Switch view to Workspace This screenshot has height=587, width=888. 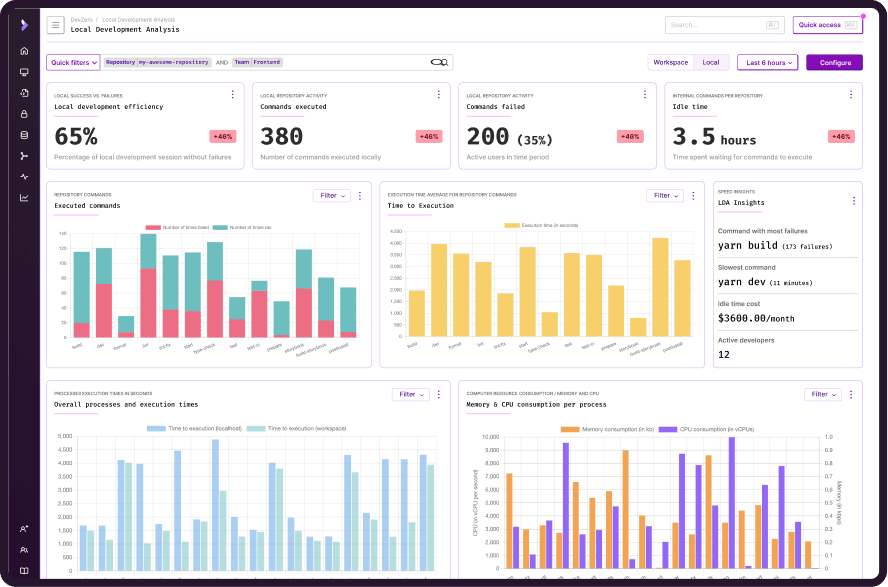[x=671, y=62]
